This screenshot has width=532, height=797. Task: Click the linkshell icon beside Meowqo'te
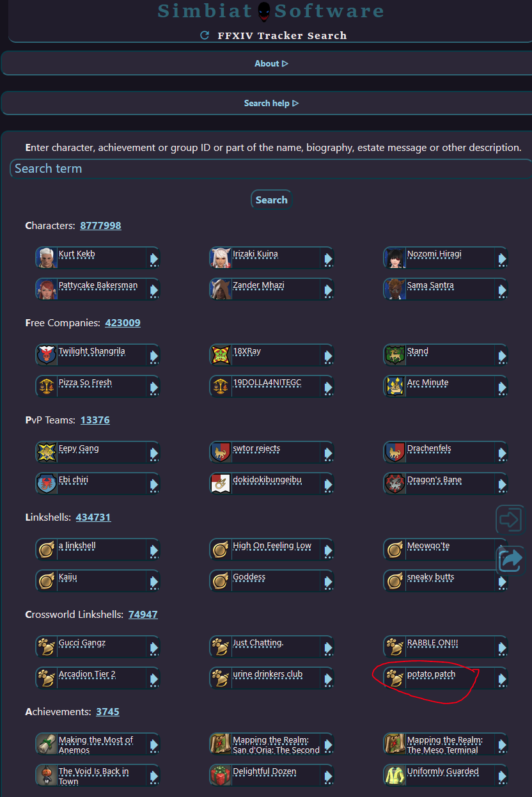395,549
